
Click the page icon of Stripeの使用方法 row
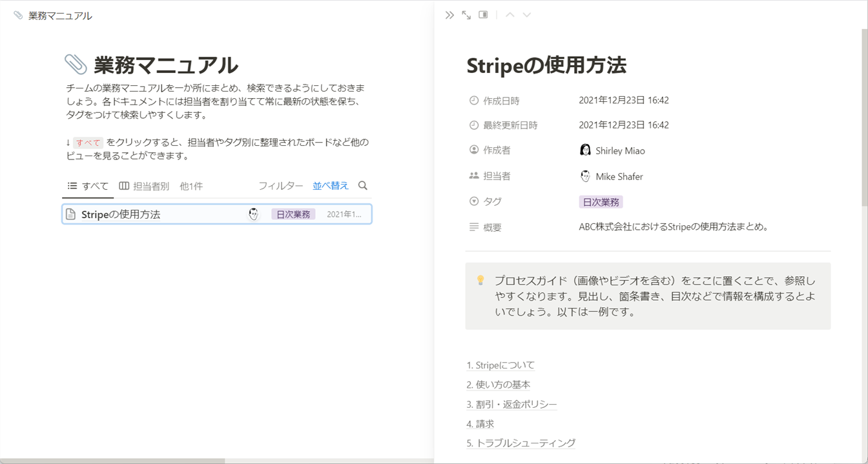point(71,214)
